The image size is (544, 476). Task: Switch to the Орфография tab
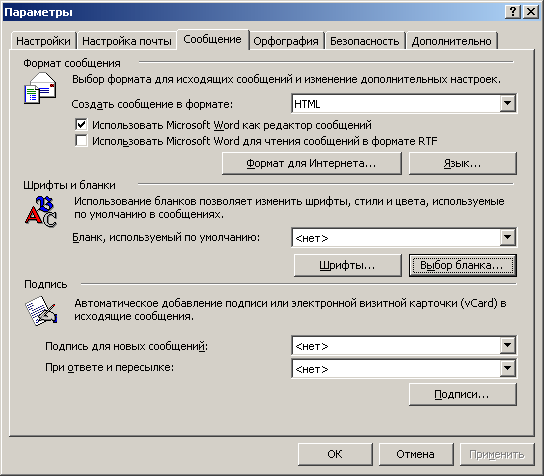coord(286,41)
